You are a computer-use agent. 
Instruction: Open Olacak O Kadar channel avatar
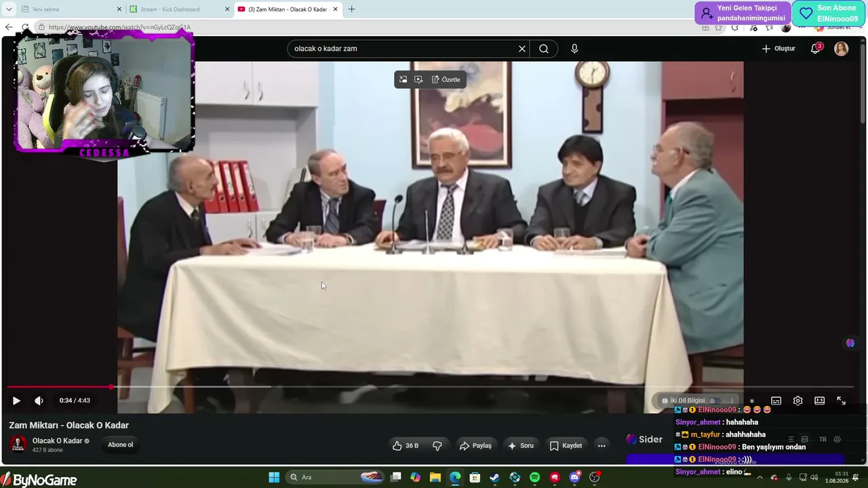[x=18, y=445]
